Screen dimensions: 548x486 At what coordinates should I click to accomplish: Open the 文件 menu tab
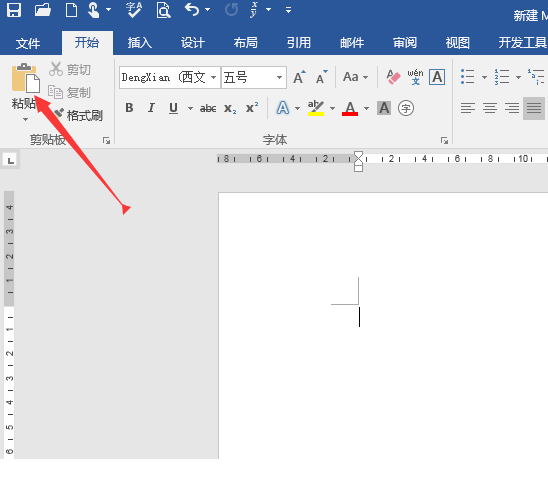[28, 43]
